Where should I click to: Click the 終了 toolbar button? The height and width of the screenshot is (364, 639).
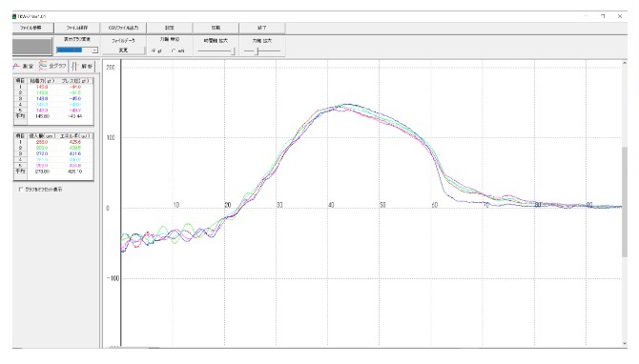point(262,28)
